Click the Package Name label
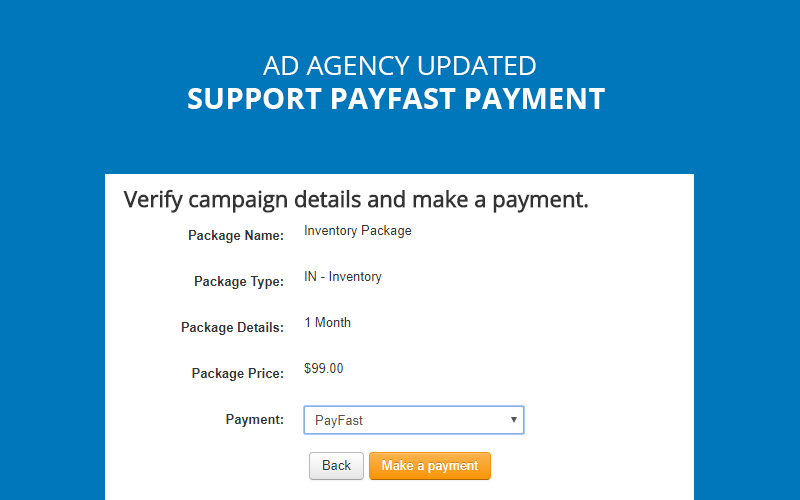 click(236, 235)
